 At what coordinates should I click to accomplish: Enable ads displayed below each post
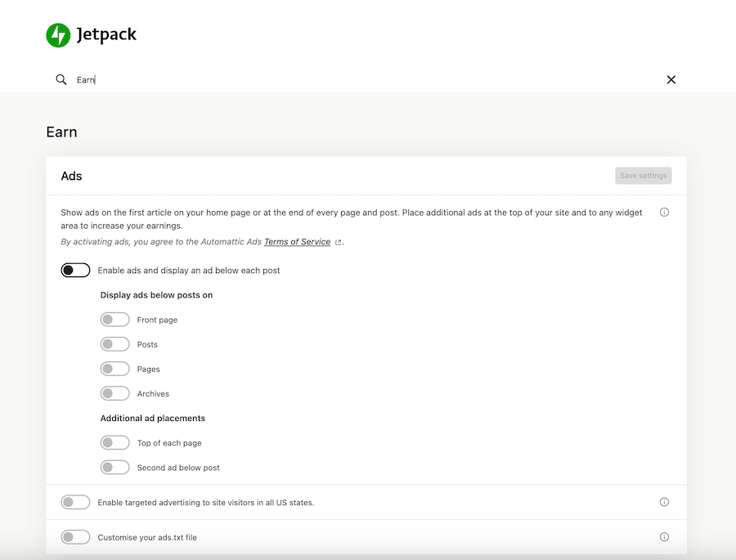tap(75, 269)
